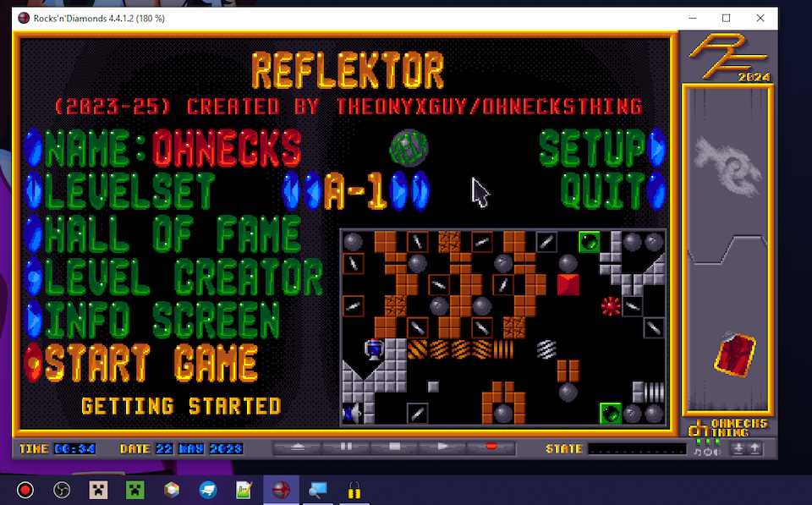Screen dimensions: 812x505
Task: Toggle the sound effects speaker icon
Action: click(717, 452)
